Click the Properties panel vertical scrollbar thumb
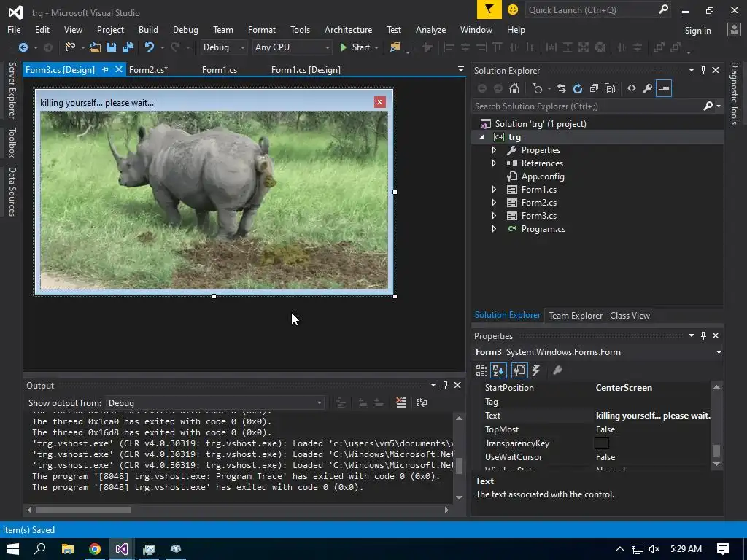The width and height of the screenshot is (747, 560). [x=716, y=451]
